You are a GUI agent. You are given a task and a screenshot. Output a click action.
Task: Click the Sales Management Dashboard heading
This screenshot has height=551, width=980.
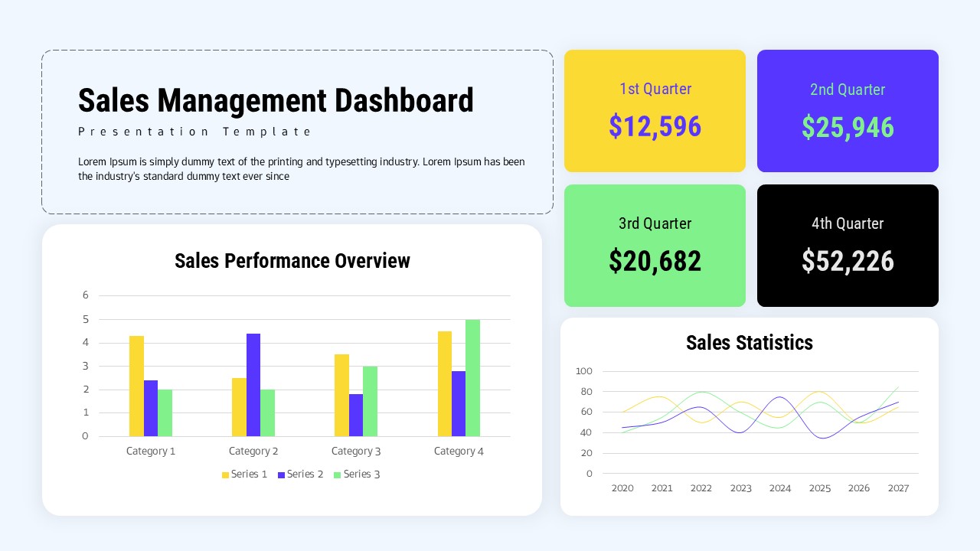pos(276,100)
